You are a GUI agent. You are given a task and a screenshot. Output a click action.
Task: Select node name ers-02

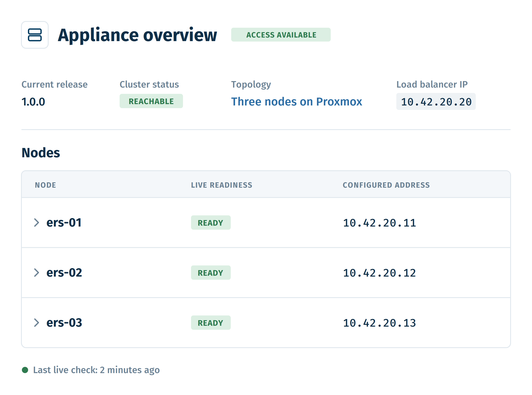point(64,273)
